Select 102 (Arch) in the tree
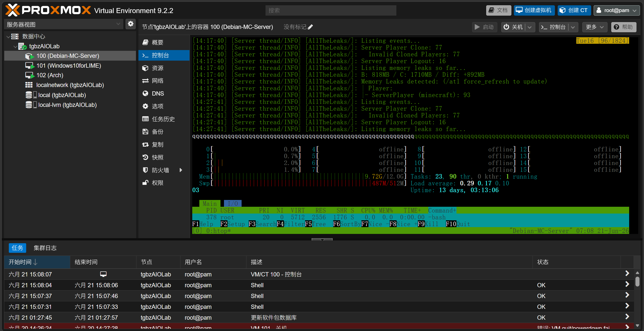The width and height of the screenshot is (644, 331). pos(70,75)
